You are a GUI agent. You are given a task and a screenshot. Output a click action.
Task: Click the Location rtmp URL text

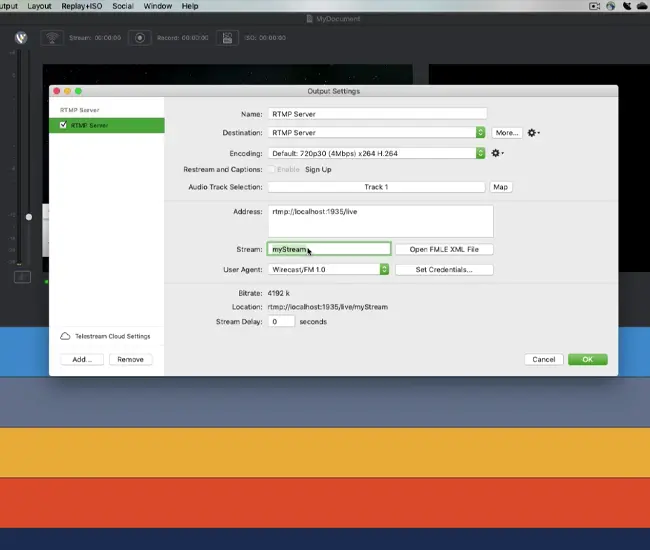click(x=327, y=307)
